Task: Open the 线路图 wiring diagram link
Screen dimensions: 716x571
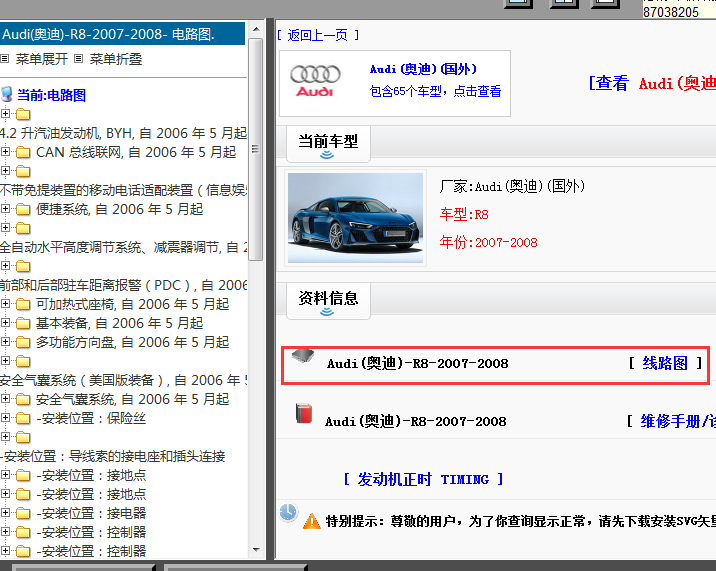Action: [665, 363]
